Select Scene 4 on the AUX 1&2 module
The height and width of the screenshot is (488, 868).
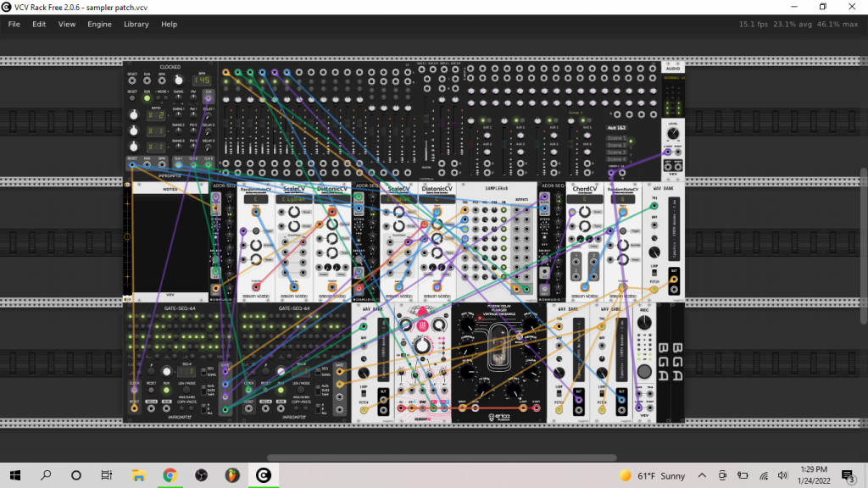point(617,158)
